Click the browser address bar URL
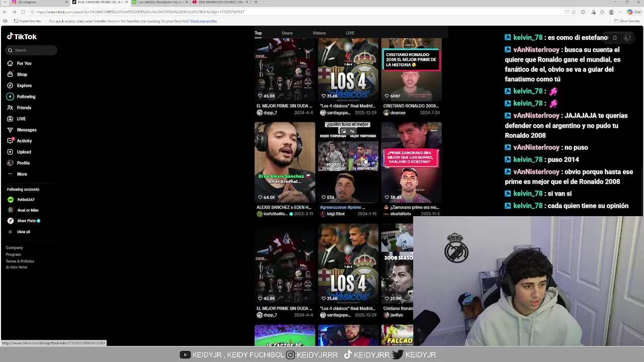Screen dimensions: 644x362 [140, 12]
